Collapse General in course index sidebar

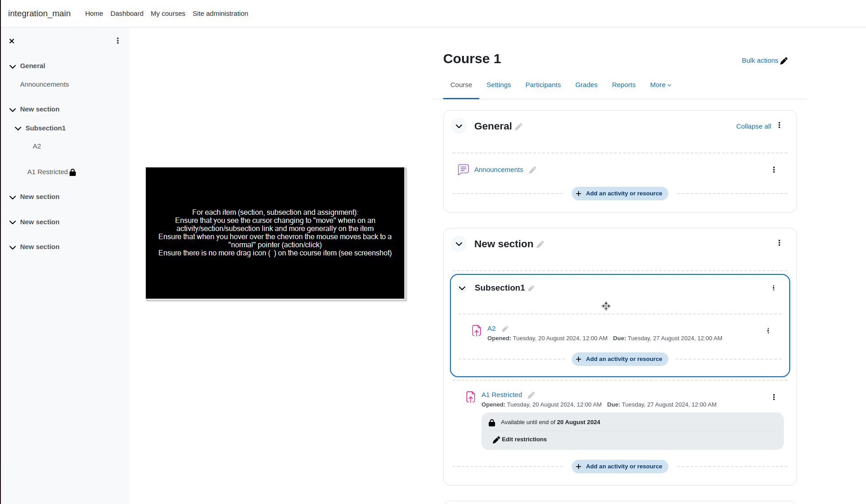point(13,66)
